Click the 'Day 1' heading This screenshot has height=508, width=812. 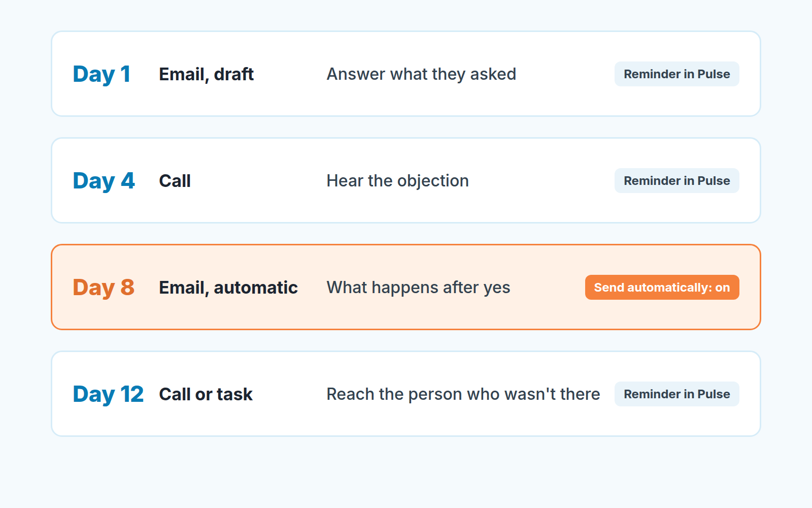click(101, 74)
